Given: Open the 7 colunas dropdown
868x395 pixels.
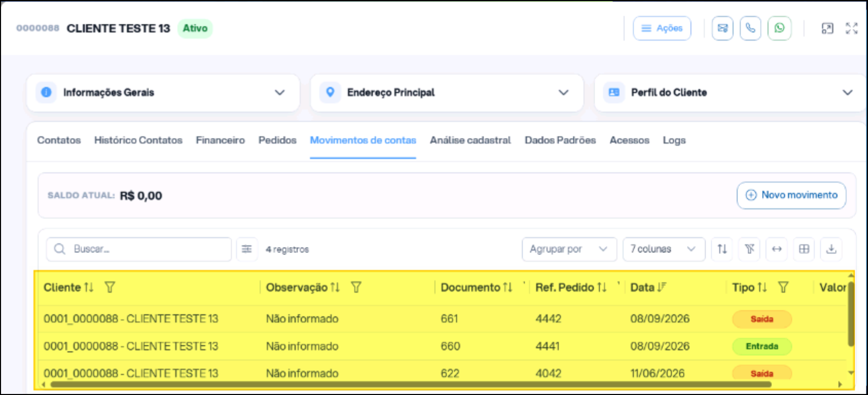Looking at the screenshot, I should click(x=664, y=249).
